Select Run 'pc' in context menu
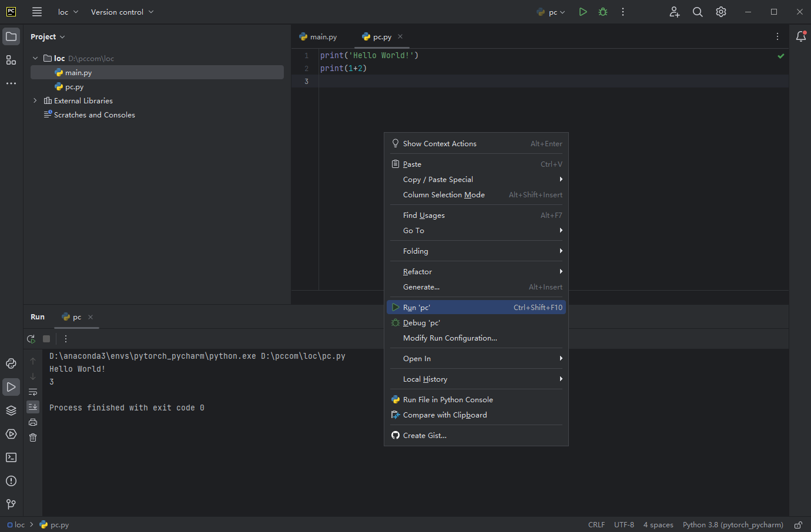Image resolution: width=811 pixels, height=532 pixels. [x=476, y=308]
